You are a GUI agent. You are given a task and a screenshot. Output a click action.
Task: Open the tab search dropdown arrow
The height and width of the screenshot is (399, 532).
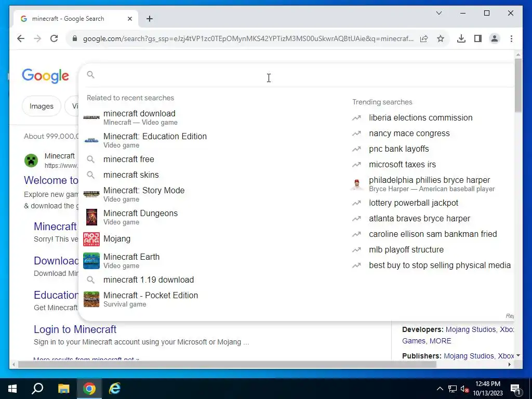click(x=438, y=13)
